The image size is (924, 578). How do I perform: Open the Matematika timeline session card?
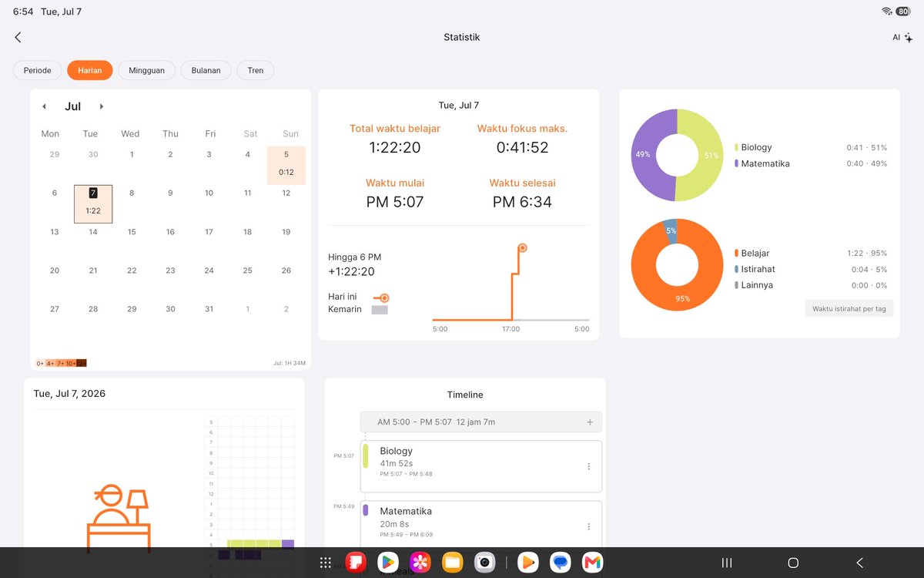[481, 524]
